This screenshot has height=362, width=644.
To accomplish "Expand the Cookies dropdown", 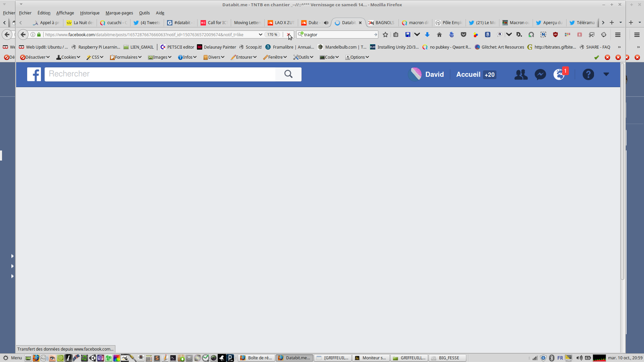I will [68, 57].
